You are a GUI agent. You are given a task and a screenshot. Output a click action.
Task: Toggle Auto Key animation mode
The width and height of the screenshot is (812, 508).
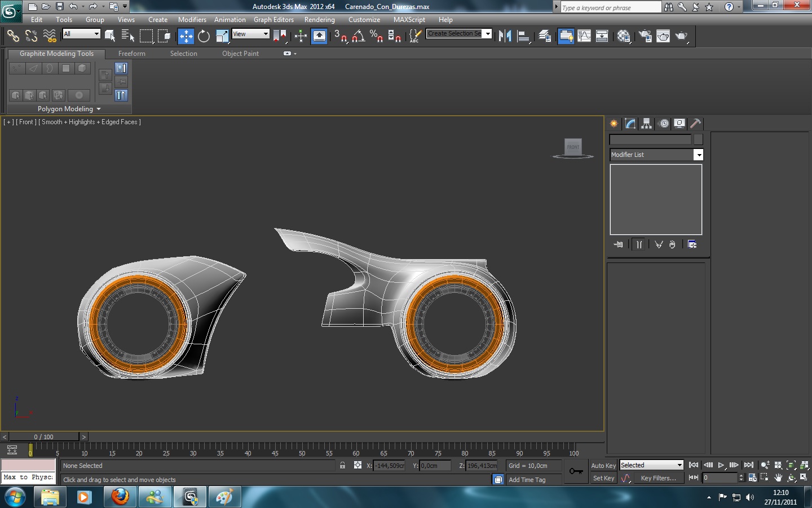603,466
